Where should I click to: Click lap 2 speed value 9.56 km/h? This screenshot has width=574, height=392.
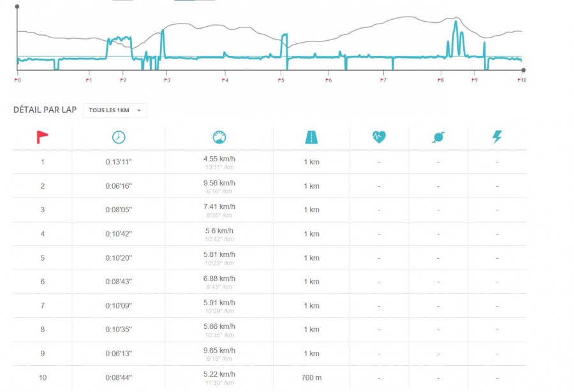coord(219,182)
